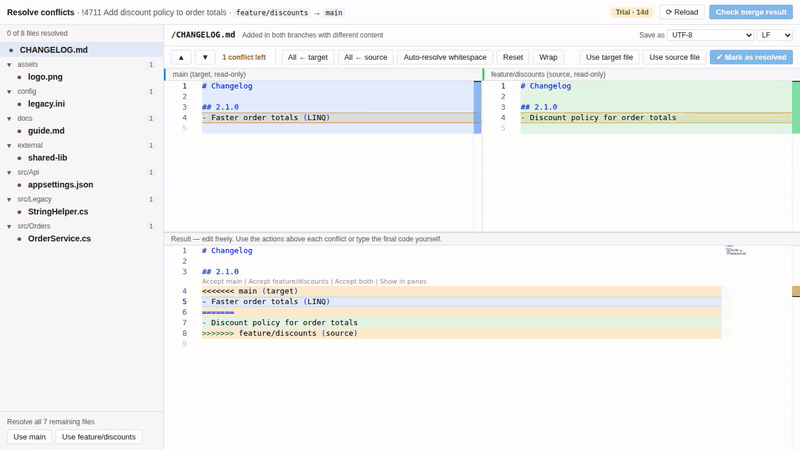The height and width of the screenshot is (450, 800).
Task: Open the LF line ending dropdown
Action: coord(775,35)
